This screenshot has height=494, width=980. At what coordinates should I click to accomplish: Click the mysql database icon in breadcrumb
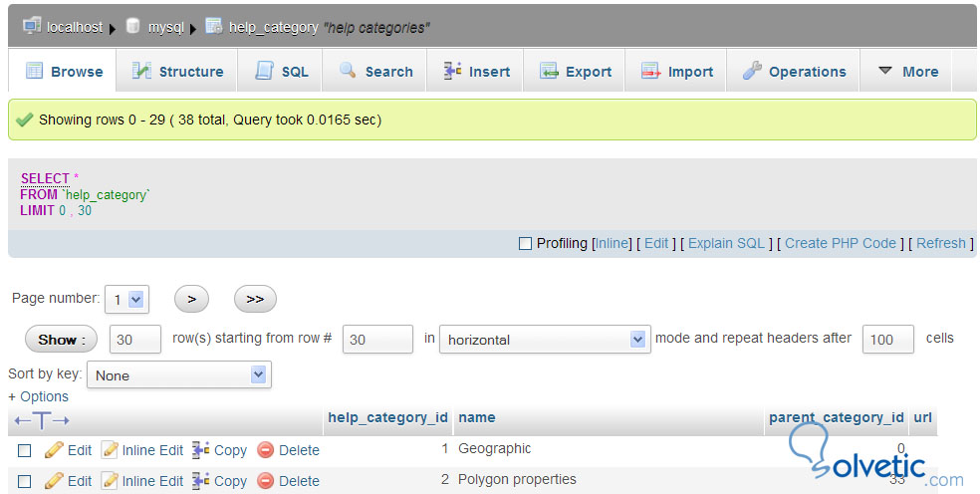132,26
